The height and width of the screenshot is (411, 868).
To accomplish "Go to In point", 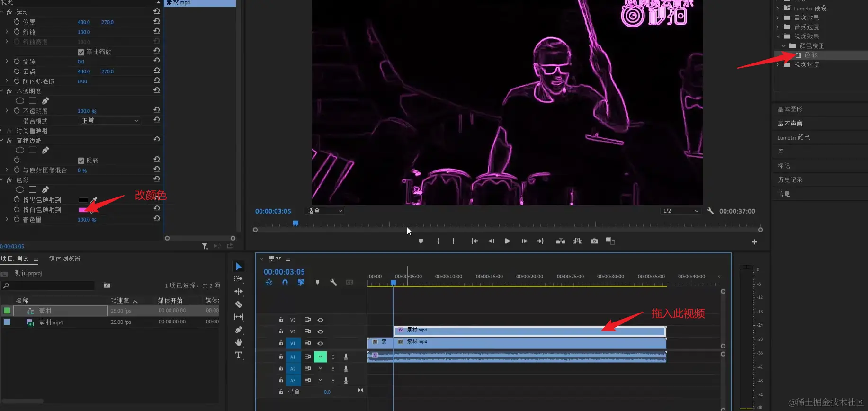I will click(474, 241).
